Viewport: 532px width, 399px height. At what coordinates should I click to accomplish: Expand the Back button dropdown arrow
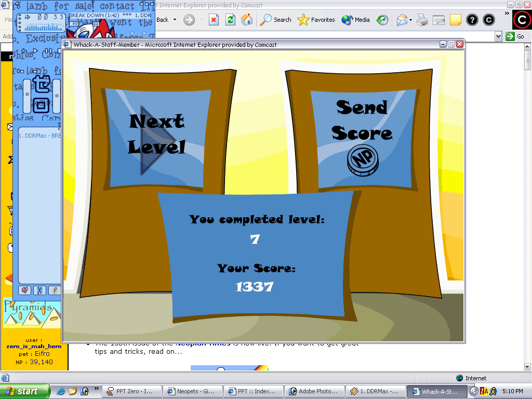(175, 20)
